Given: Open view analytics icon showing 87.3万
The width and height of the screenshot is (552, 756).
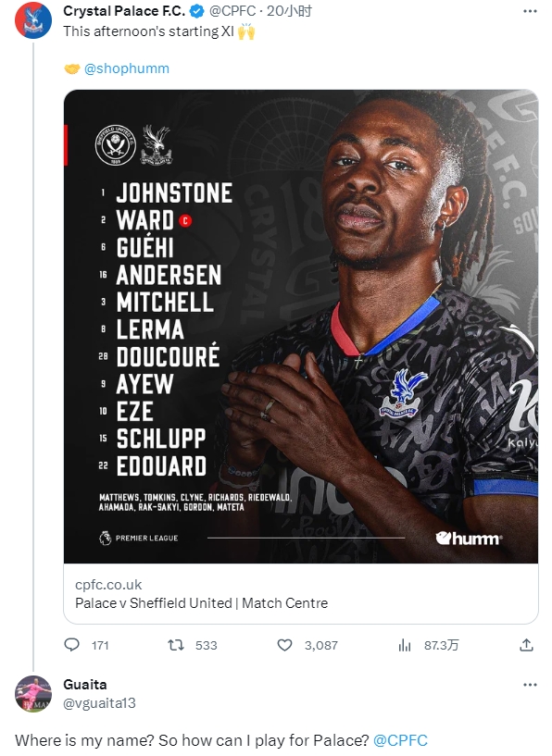Looking at the screenshot, I should [405, 645].
